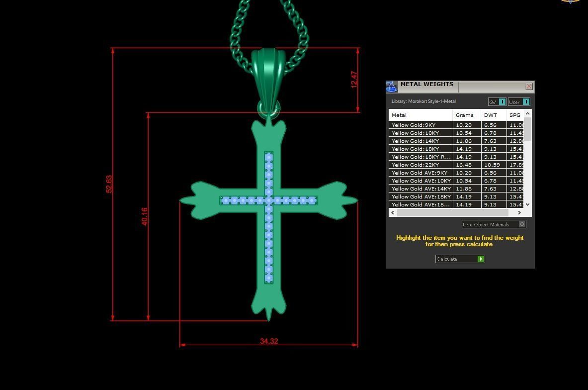Click the table's scroll down arrow
588x390 pixels.
528,204
